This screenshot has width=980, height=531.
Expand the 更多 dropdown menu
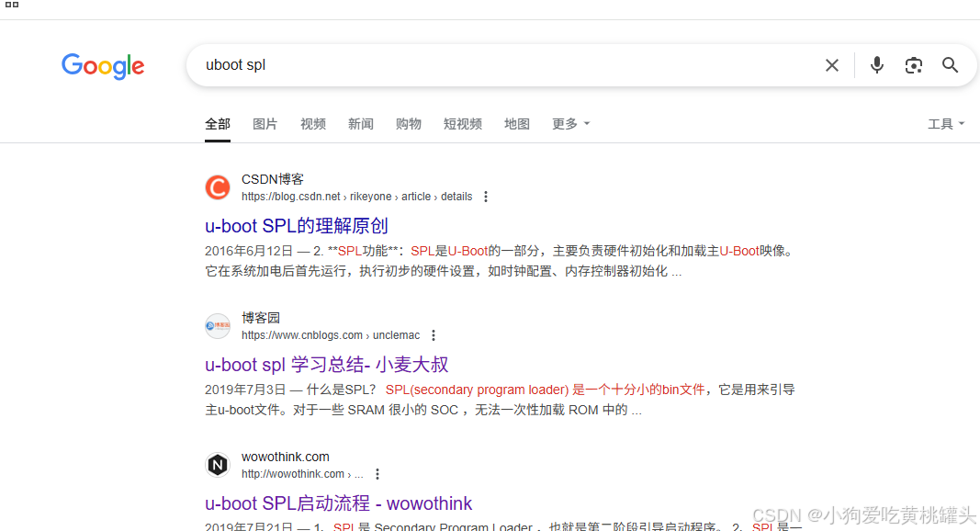click(570, 123)
